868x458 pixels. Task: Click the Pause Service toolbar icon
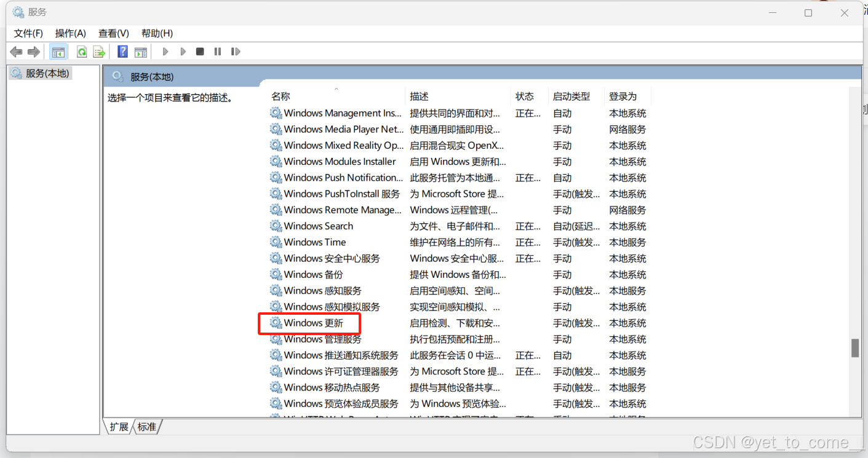217,52
